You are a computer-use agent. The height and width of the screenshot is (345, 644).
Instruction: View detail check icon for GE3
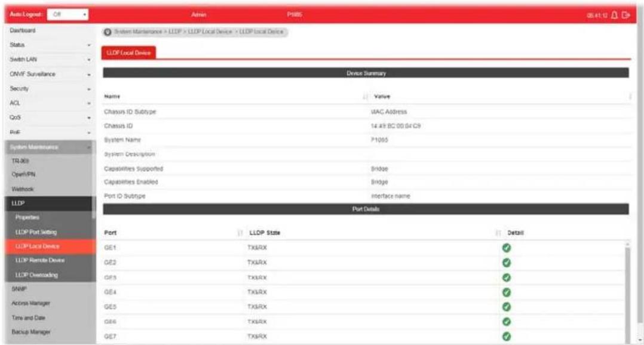pos(507,278)
